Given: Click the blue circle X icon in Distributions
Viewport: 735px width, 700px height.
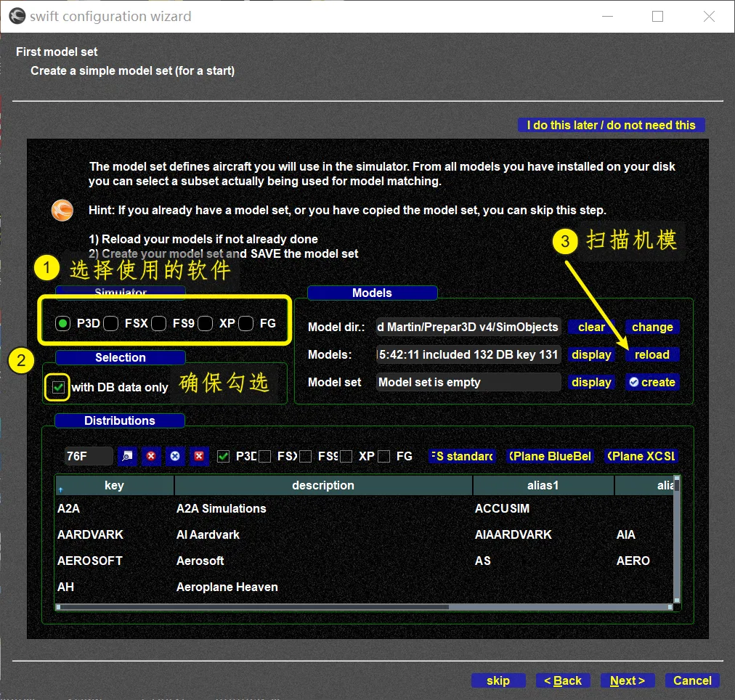Looking at the screenshot, I should point(175,456).
